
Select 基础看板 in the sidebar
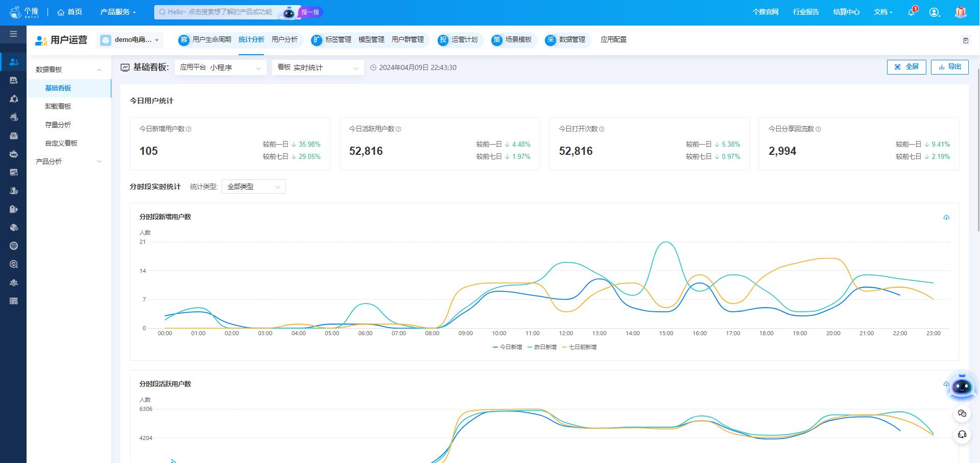coord(68,88)
